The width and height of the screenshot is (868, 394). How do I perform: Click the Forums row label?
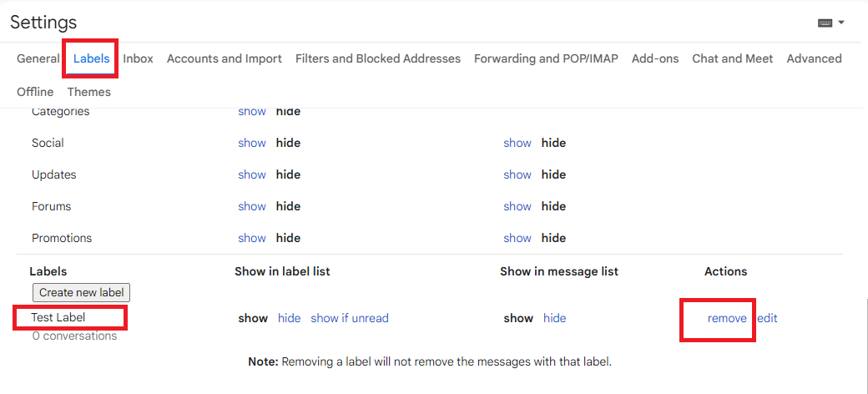pyautogui.click(x=52, y=206)
